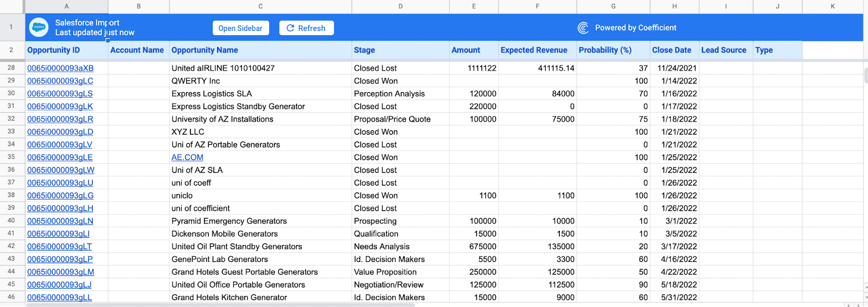Screen dimensions: 868x307
Task: Select the Stage header cell
Action: click(x=400, y=50)
